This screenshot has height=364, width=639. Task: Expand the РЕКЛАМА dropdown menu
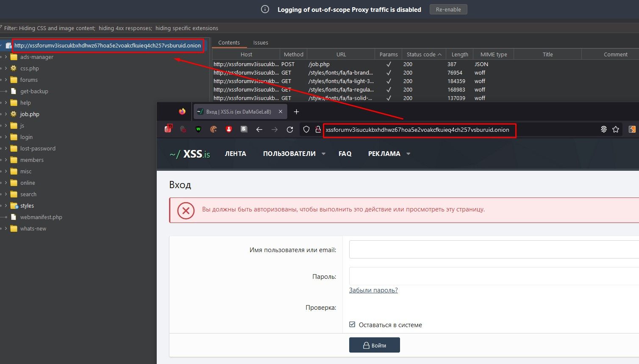[x=388, y=153]
